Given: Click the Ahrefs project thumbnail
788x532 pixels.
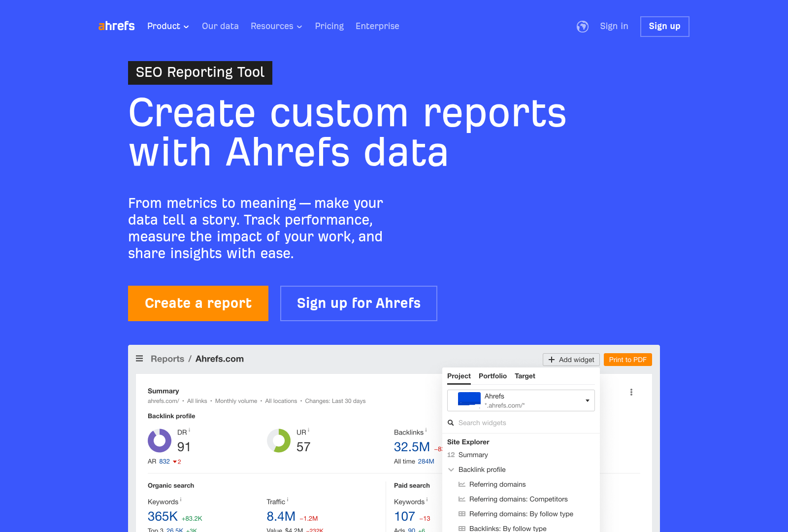Looking at the screenshot, I should point(469,399).
